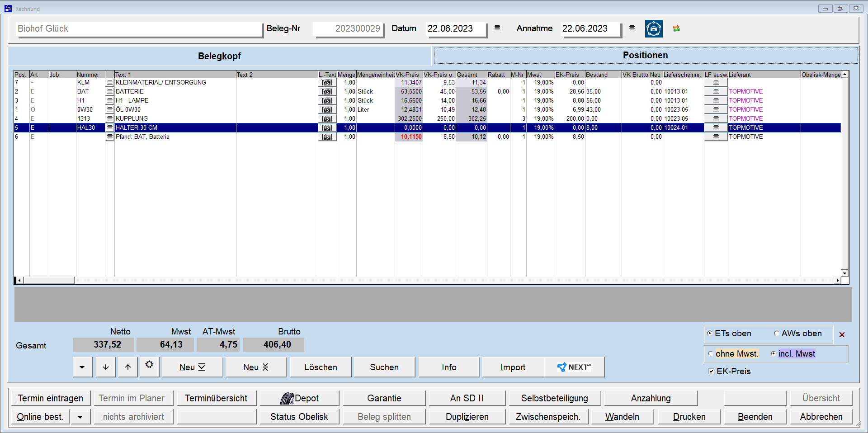
Task: Switch to the Positionen tab
Action: click(x=645, y=55)
